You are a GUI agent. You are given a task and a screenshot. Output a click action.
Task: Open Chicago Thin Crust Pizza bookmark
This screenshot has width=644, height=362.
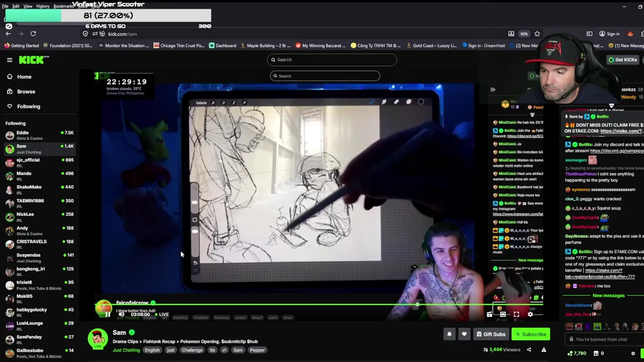pos(179,45)
